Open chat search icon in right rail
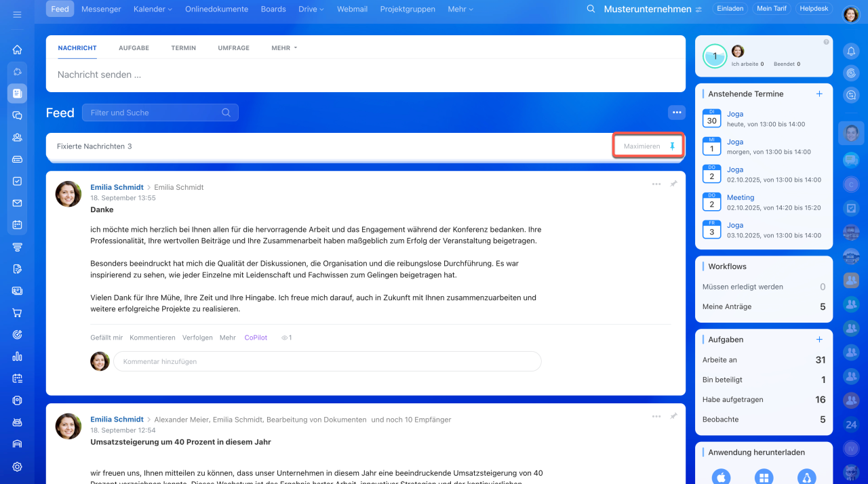Screen dimensions: 868x484 point(851,96)
